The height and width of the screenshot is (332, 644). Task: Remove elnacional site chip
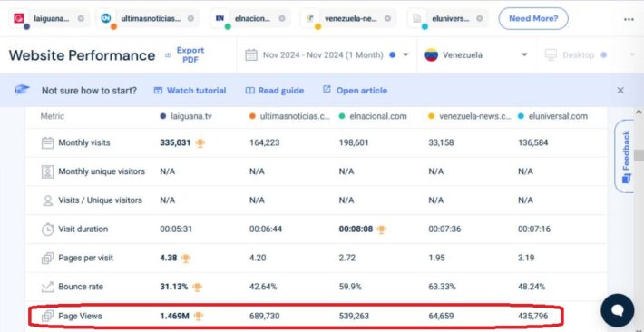[282, 18]
